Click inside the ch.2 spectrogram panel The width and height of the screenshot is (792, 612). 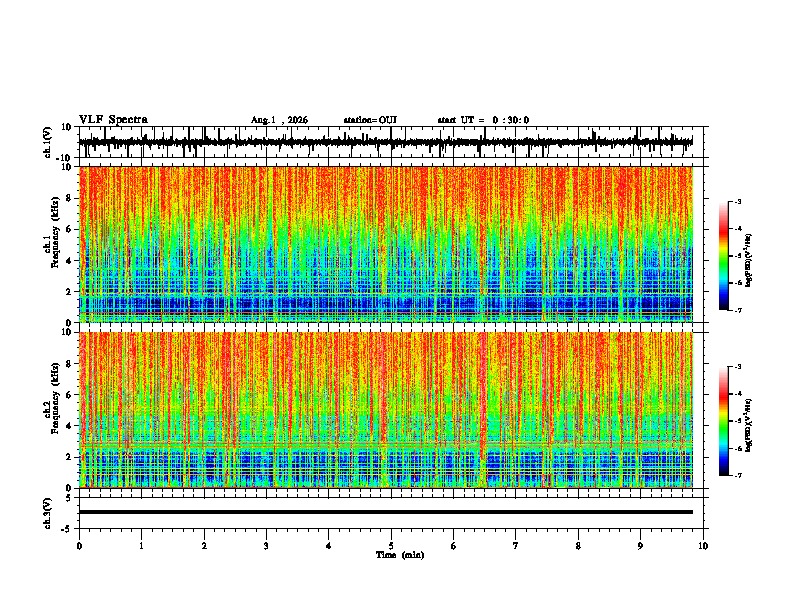click(386, 410)
